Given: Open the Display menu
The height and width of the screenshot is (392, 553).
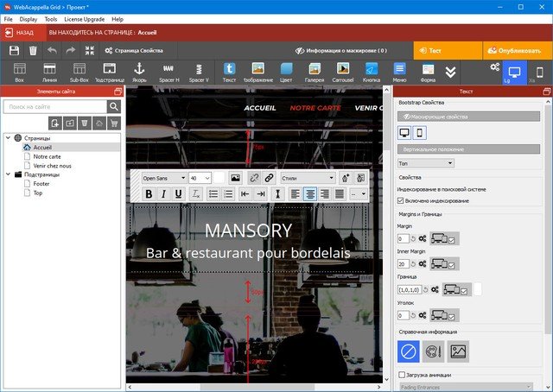Looking at the screenshot, I should point(29,18).
